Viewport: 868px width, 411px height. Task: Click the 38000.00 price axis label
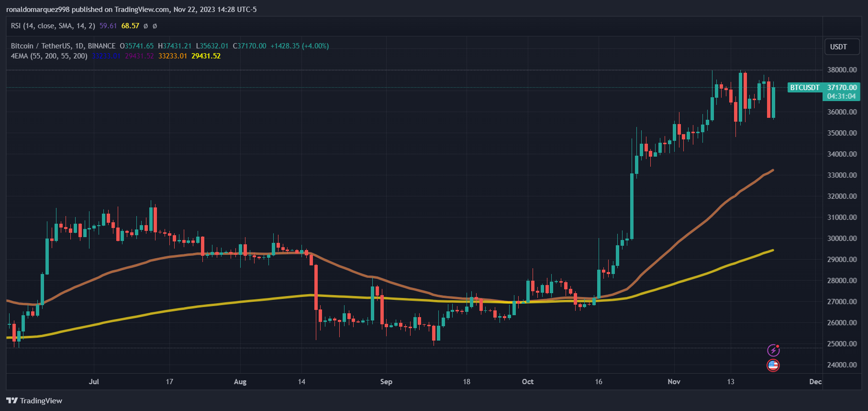click(x=842, y=70)
